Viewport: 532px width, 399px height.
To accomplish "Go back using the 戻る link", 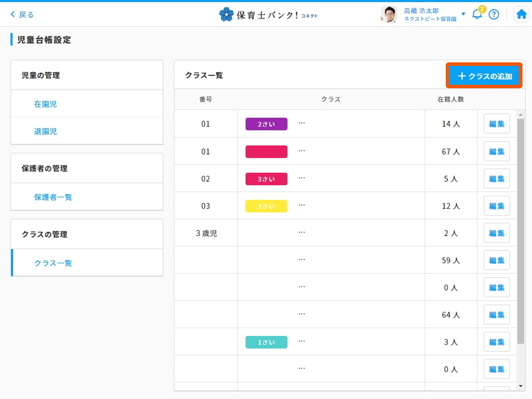I will pyautogui.click(x=22, y=14).
